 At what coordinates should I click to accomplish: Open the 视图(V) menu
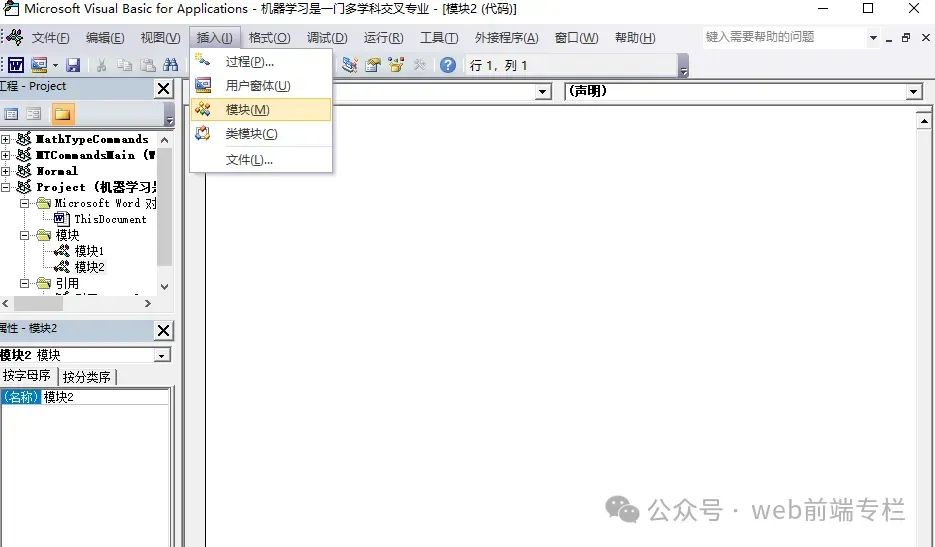(x=160, y=38)
